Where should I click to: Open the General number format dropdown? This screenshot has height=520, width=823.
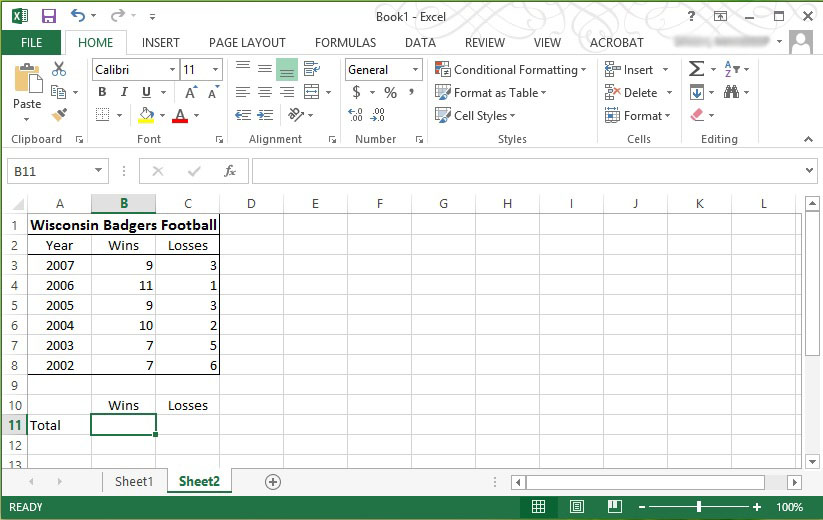(415, 69)
